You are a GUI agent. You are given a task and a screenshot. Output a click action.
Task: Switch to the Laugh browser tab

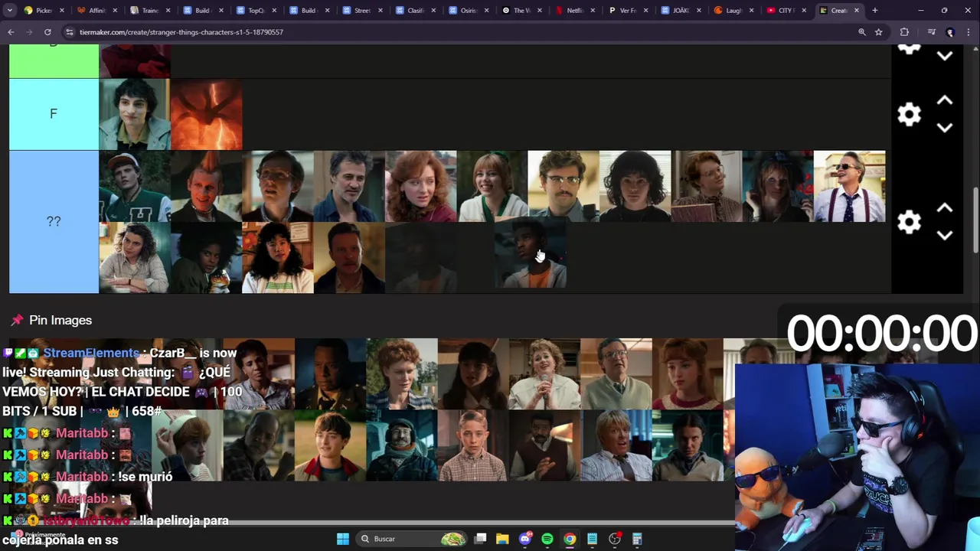pos(733,11)
